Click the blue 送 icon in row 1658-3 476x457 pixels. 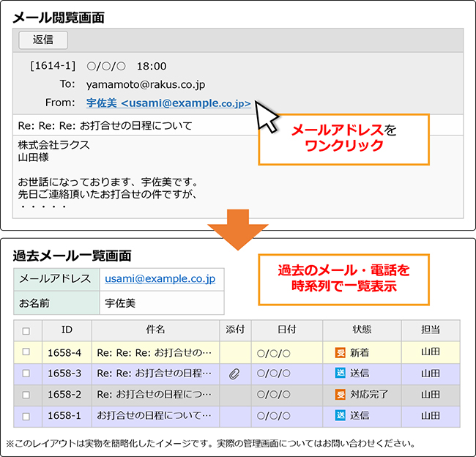pos(340,374)
